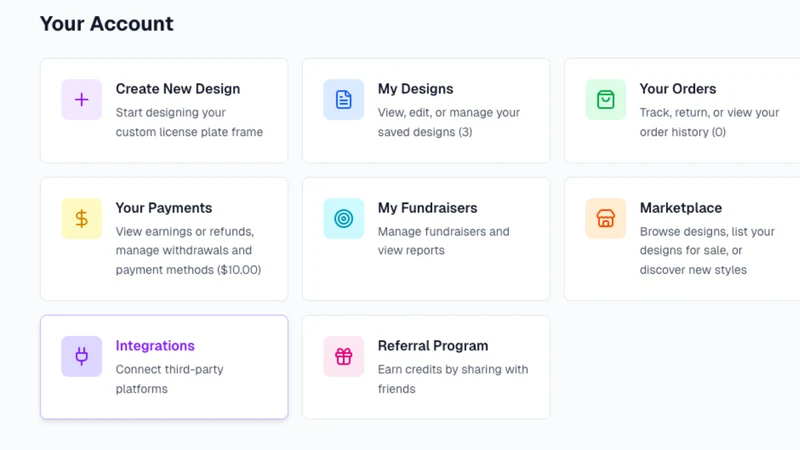800x450 pixels.
Task: Click 'Manage fundraisers and view reports' text
Action: click(x=443, y=241)
